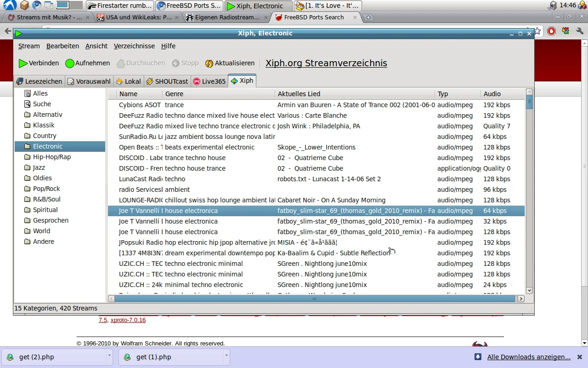Choose the Hip-Hop/Rap category
The height and width of the screenshot is (368, 588).
[x=51, y=157]
